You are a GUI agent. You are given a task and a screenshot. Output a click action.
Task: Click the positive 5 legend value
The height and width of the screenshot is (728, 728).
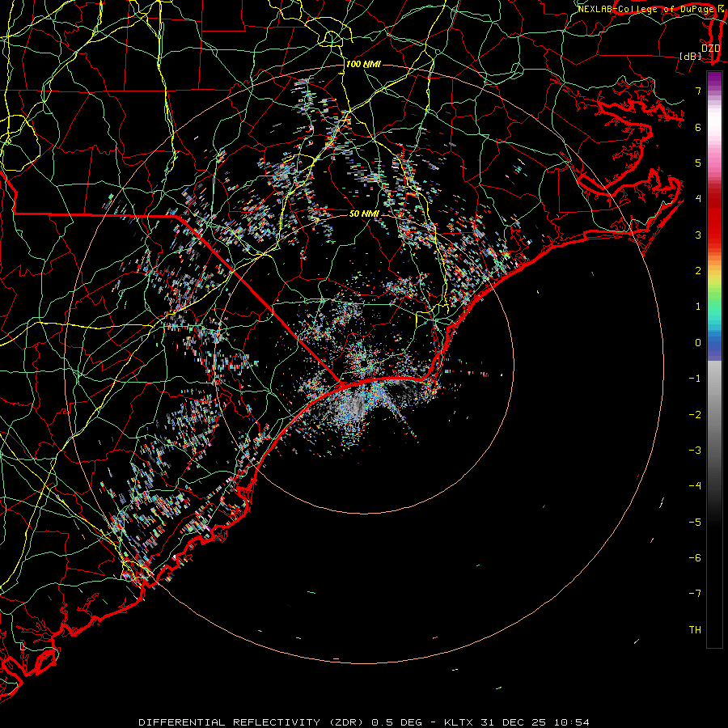[x=698, y=163]
